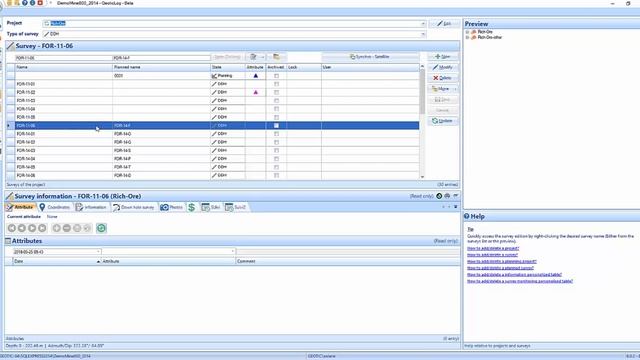This screenshot has height=360, width=640.
Task: Click the Delete survey button
Action: [443, 78]
